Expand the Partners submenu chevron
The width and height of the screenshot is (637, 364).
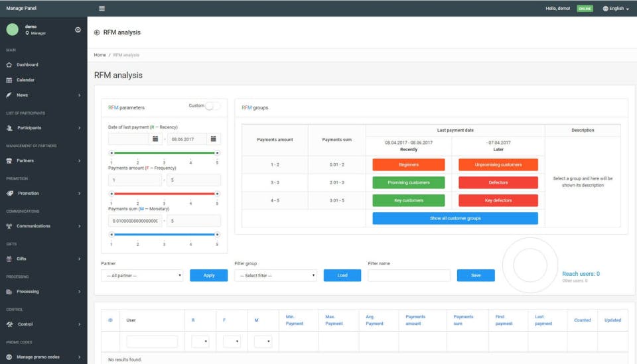coord(79,160)
